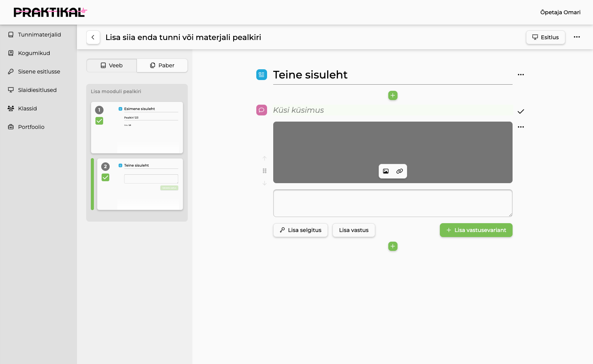Click the blue content page icon
Screen dimensions: 593x364
[262, 75]
